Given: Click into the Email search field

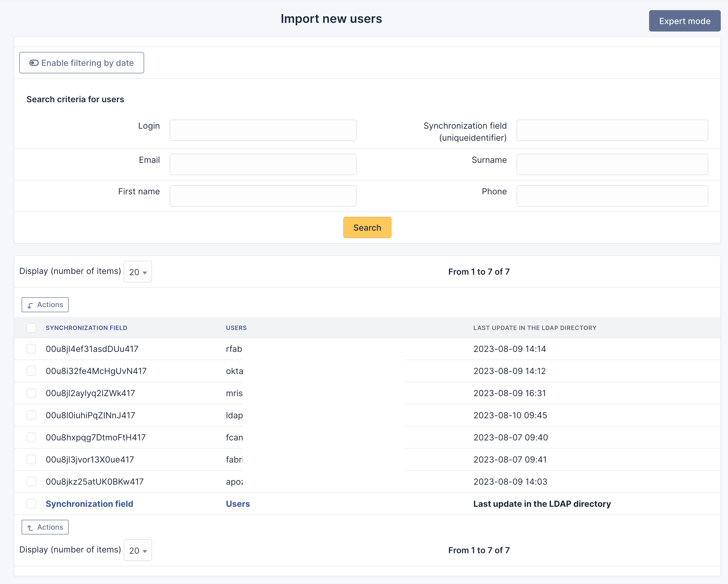Looking at the screenshot, I should [x=263, y=164].
